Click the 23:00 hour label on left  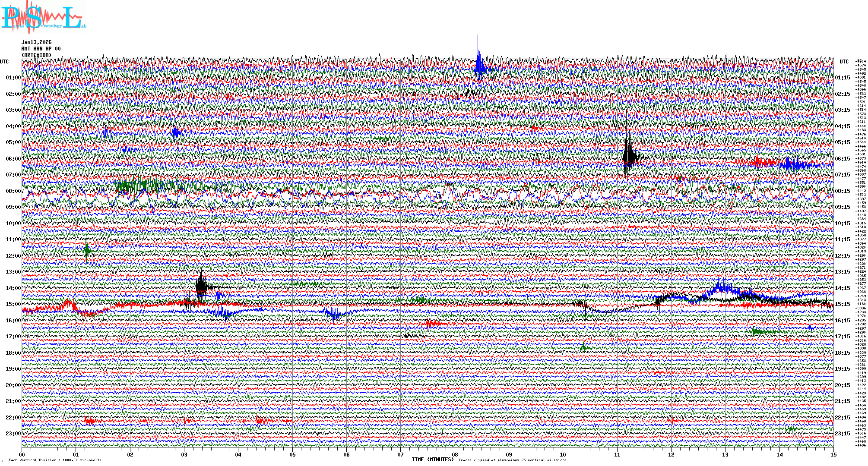pos(13,434)
